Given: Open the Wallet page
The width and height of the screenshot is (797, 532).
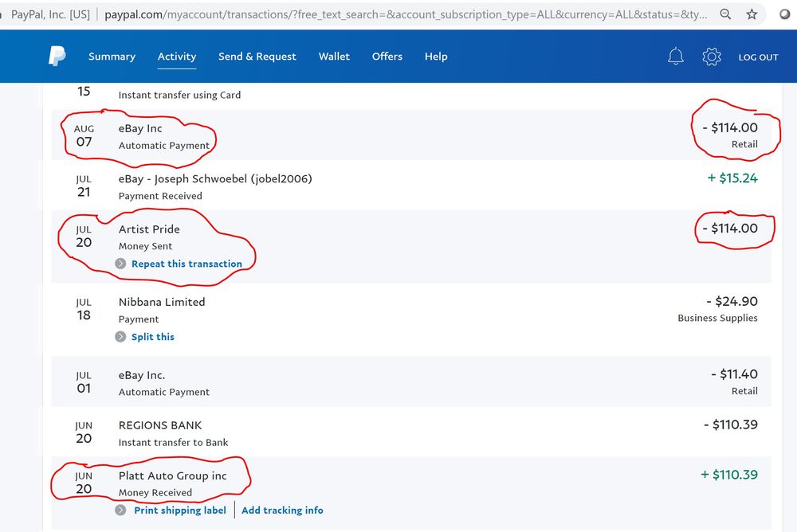Looking at the screenshot, I should pos(334,57).
